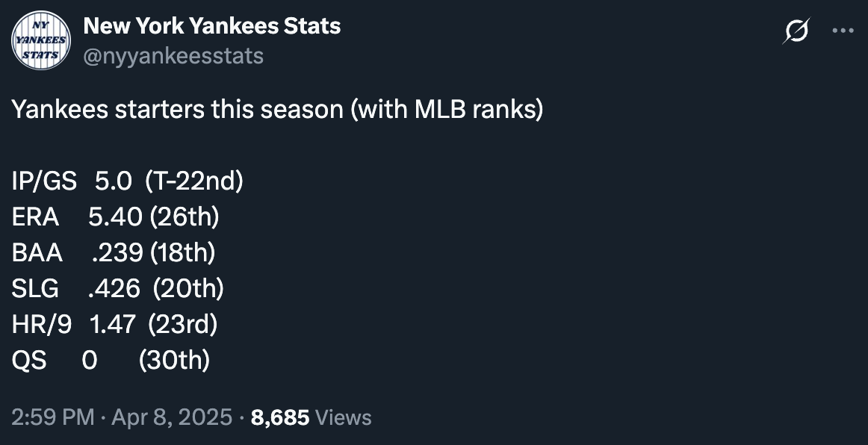868x445 pixels.
Task: Click the 30th rank text
Action: [x=174, y=360]
